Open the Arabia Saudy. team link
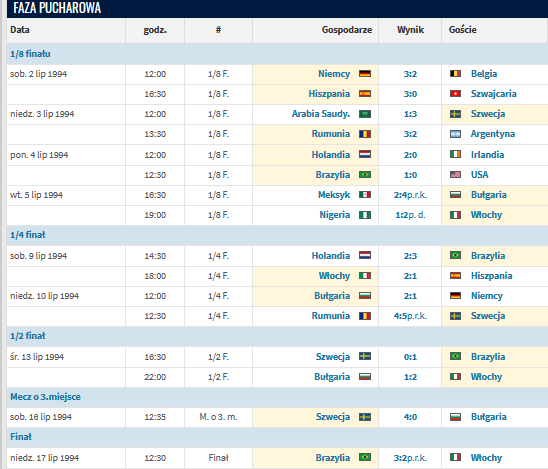Screen dimensions: 548x469 [x=321, y=114]
